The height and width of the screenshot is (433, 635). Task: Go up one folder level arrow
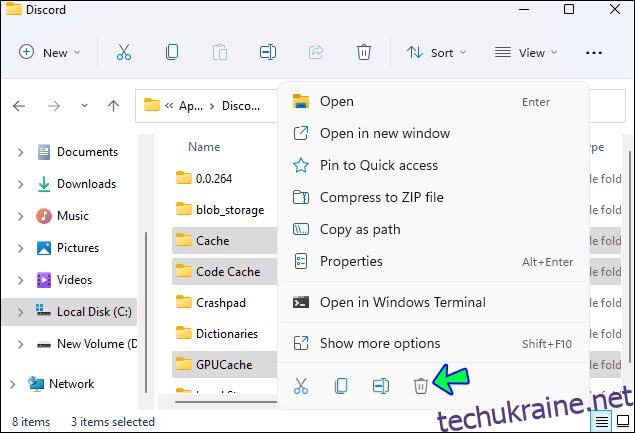click(113, 106)
